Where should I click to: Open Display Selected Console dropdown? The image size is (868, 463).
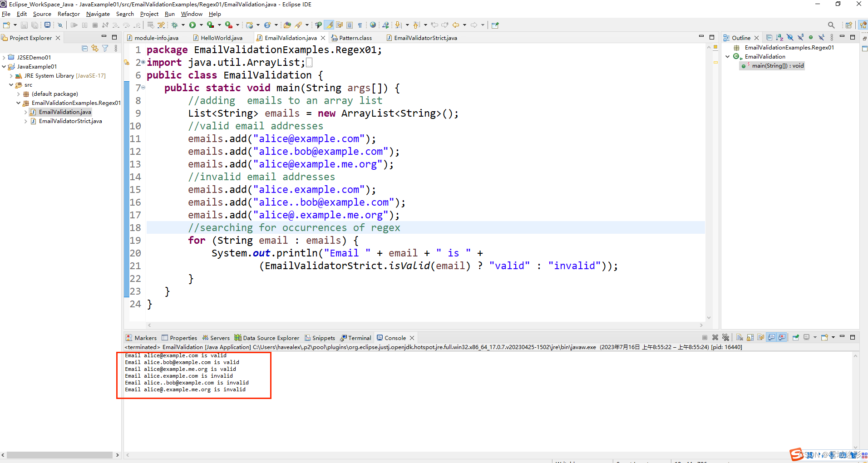click(x=815, y=337)
